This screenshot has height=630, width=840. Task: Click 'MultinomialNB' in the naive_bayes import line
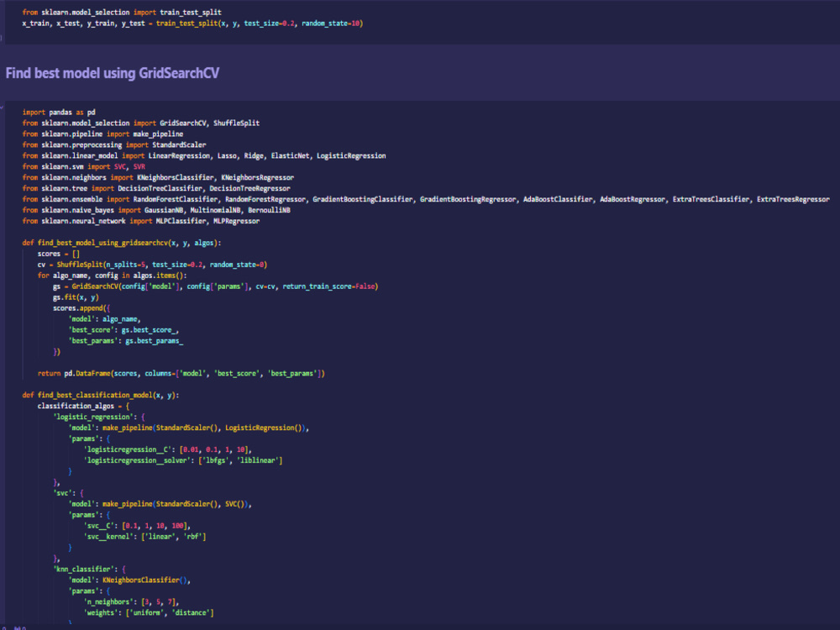pyautogui.click(x=215, y=211)
